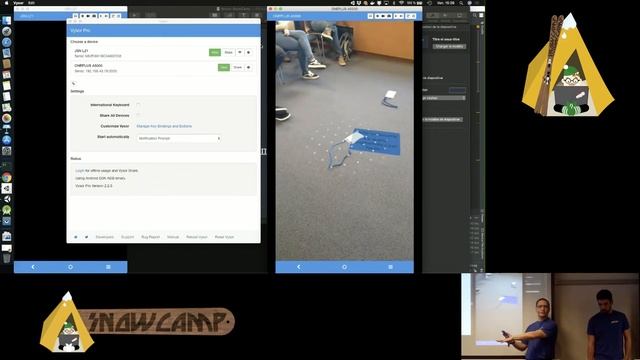Click Reload Vysor in footer
Image resolution: width=640 pixels, height=360 pixels.
pos(197,237)
